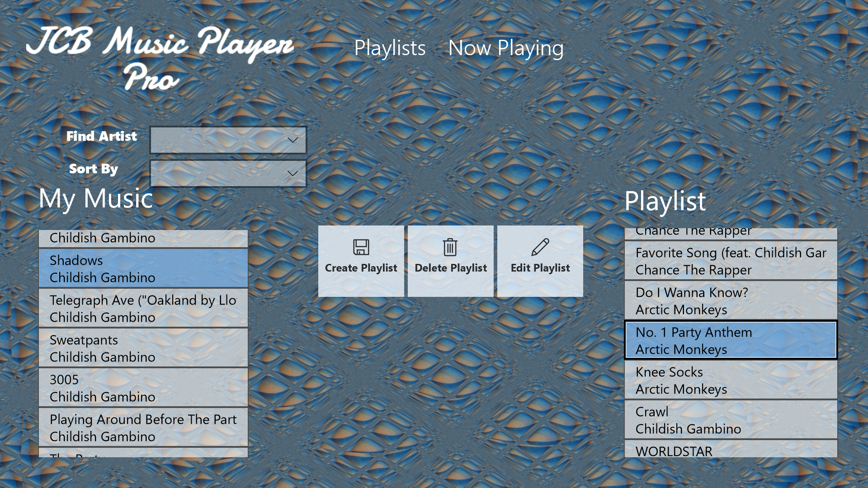Select Sweatpants in My Music list
The width and height of the screenshot is (868, 488).
click(143, 348)
